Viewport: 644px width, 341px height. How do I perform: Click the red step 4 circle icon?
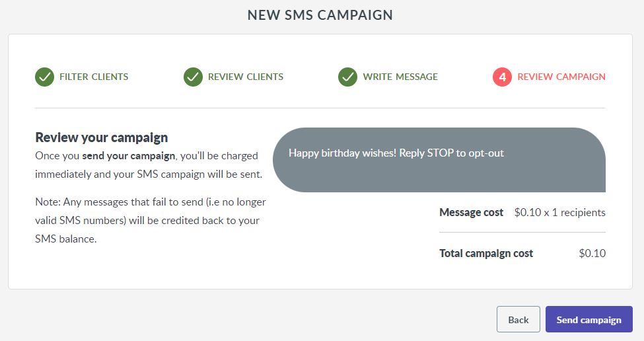click(x=502, y=77)
